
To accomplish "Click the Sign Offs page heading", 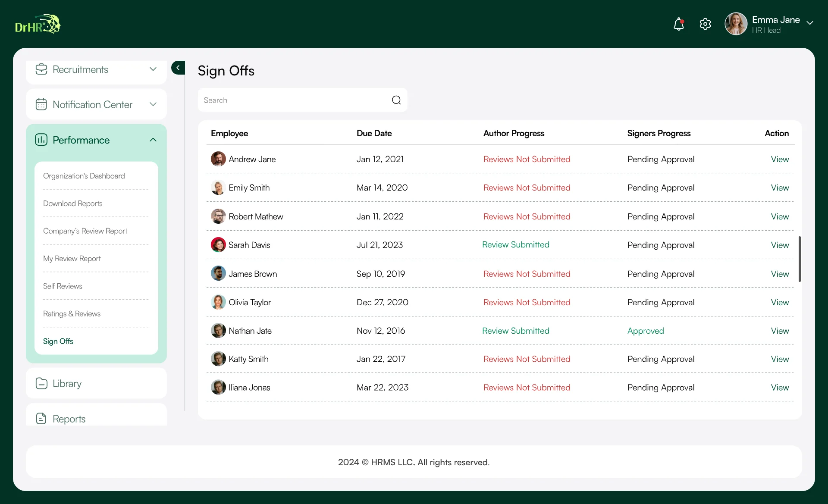I will (x=226, y=71).
